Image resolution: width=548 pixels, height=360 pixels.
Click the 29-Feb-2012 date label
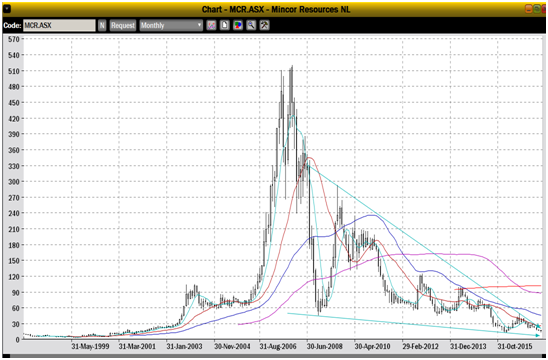pos(420,346)
